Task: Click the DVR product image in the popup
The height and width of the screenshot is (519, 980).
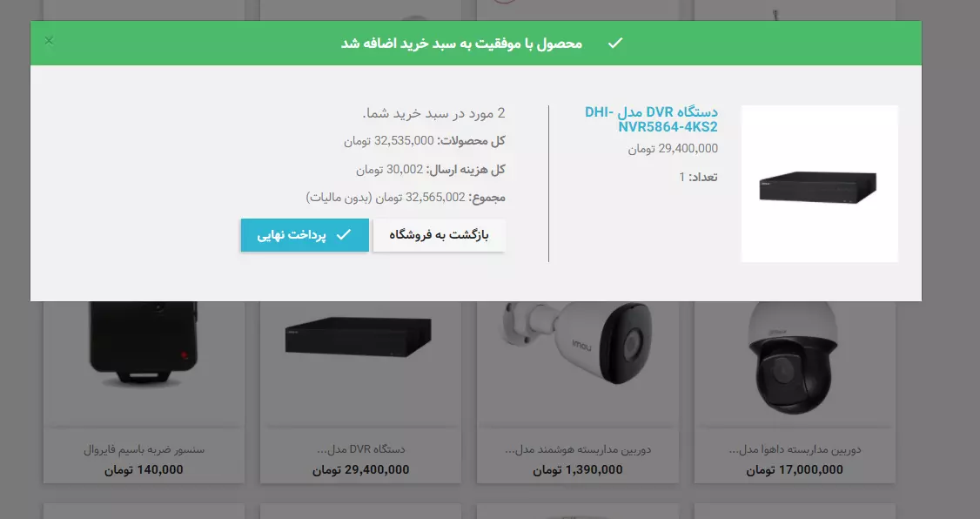Action: coord(819,183)
